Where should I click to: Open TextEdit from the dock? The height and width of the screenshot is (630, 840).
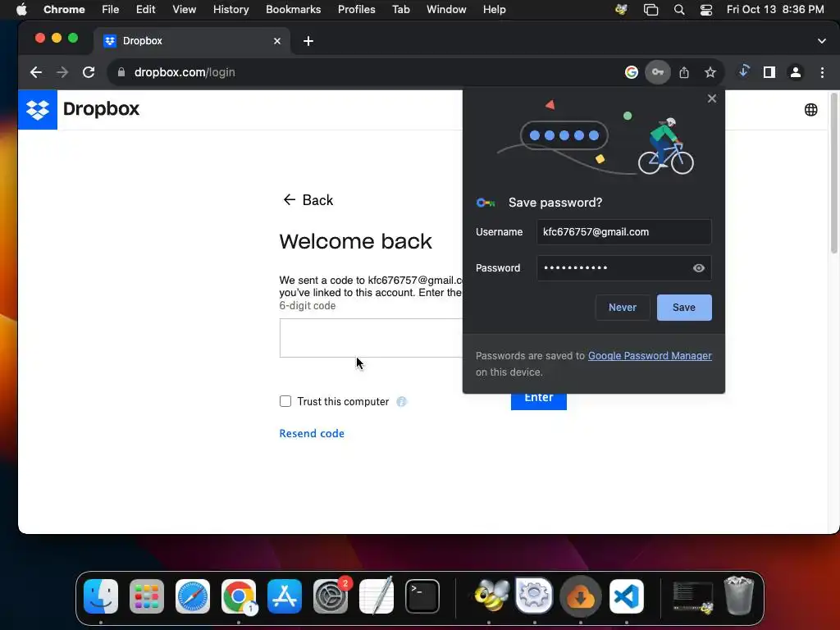376,596
